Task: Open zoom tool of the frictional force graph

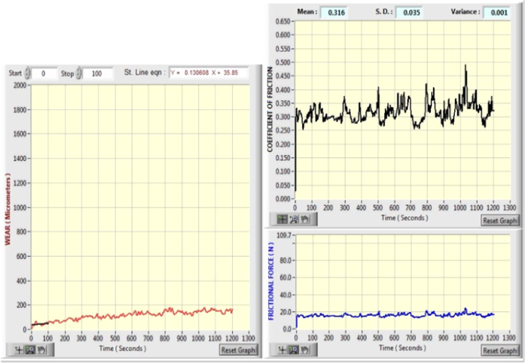Action: [x=294, y=350]
